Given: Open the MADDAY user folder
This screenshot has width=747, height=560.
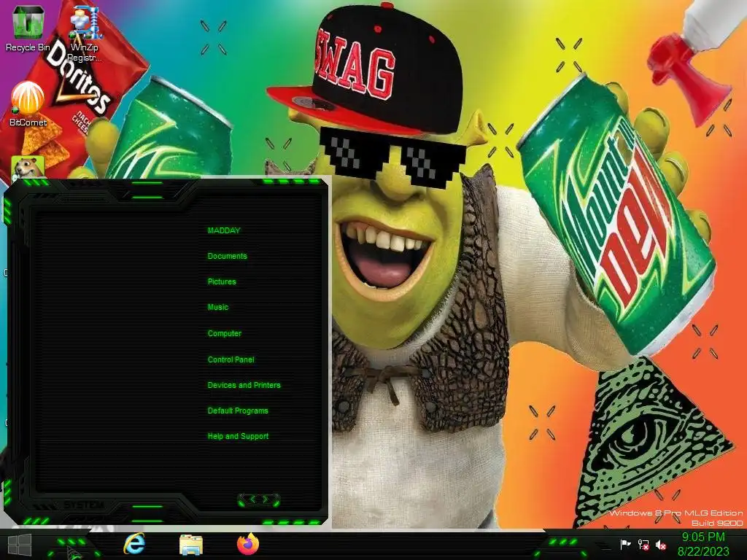Looking at the screenshot, I should [x=224, y=230].
